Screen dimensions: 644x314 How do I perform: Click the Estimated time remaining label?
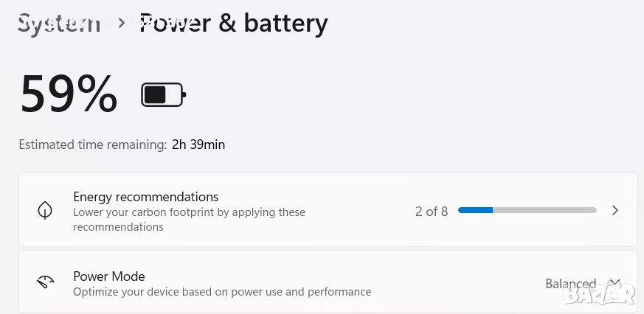point(93,144)
